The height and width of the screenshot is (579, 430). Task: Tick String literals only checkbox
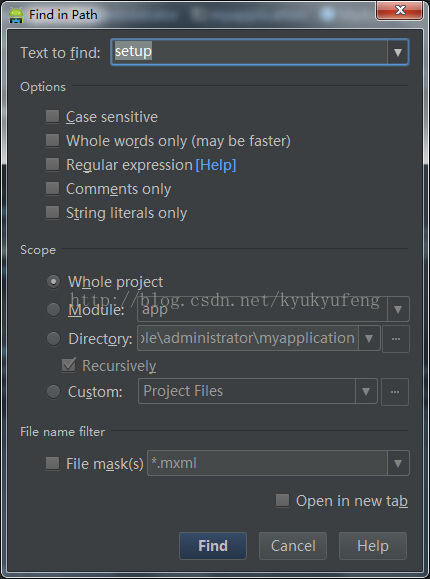click(52, 212)
